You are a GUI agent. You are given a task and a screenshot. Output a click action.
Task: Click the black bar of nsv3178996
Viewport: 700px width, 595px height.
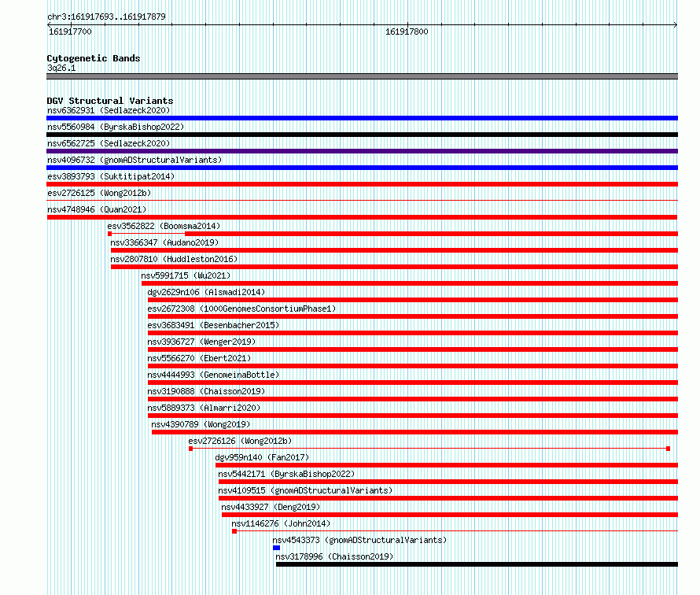477,564
